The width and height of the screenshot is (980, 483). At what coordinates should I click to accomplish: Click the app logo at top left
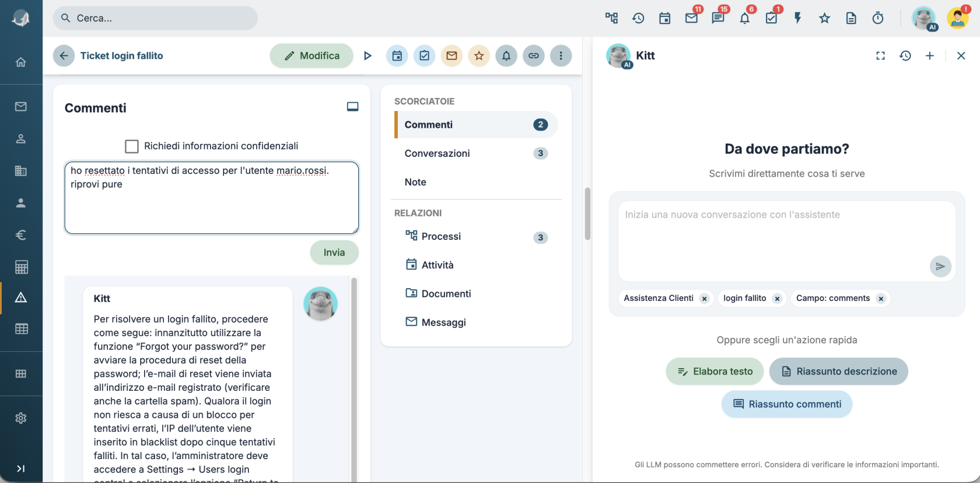pyautogui.click(x=21, y=18)
